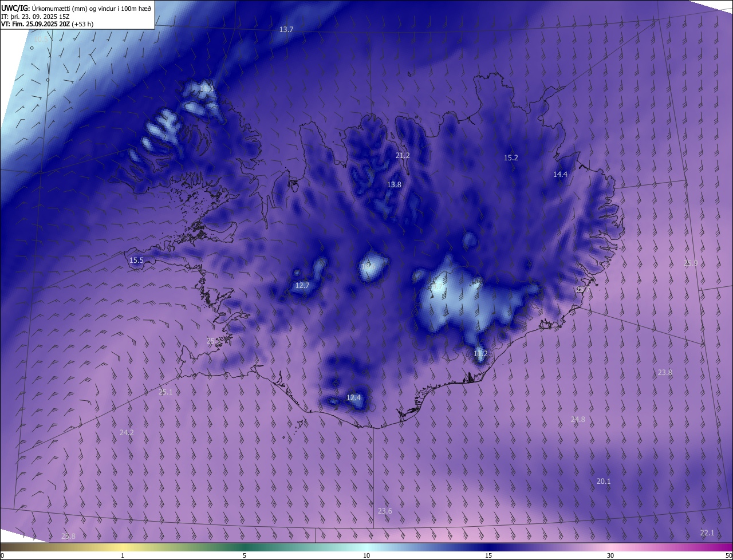Click the 25.7 value on the east coast
The width and height of the screenshot is (733, 560).
point(582,290)
